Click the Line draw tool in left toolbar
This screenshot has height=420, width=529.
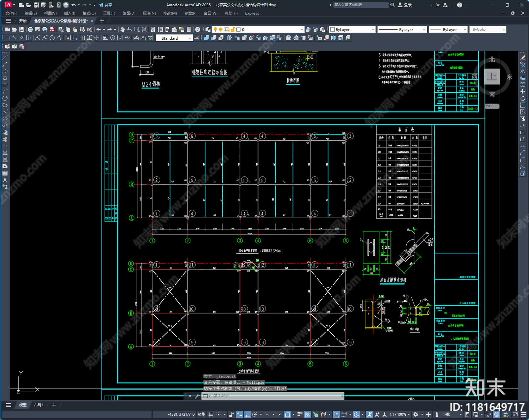5,57
